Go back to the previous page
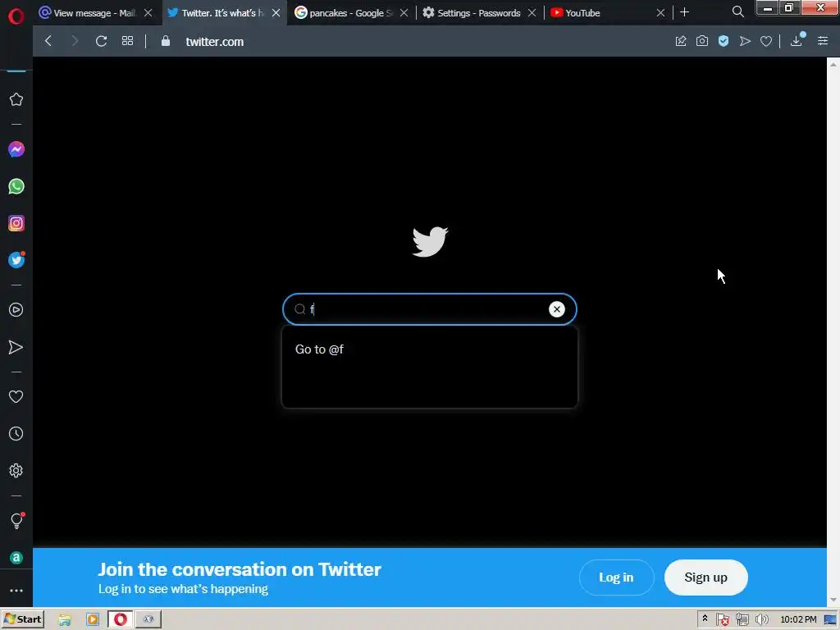The height and width of the screenshot is (630, 840). [48, 41]
